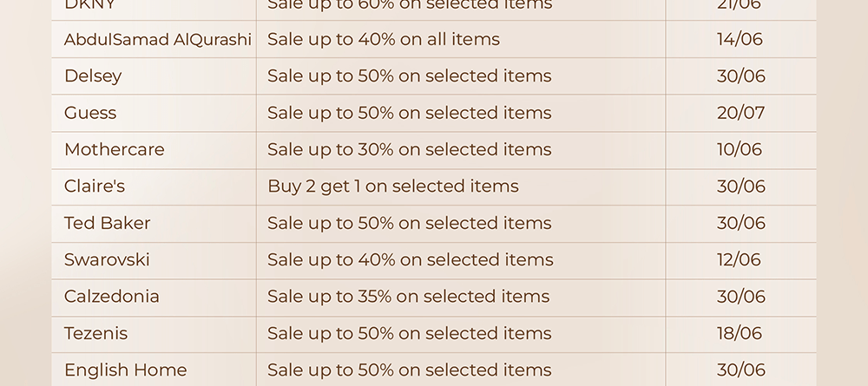This screenshot has width=868, height=386.
Task: Click the Guess brand name
Action: point(90,113)
